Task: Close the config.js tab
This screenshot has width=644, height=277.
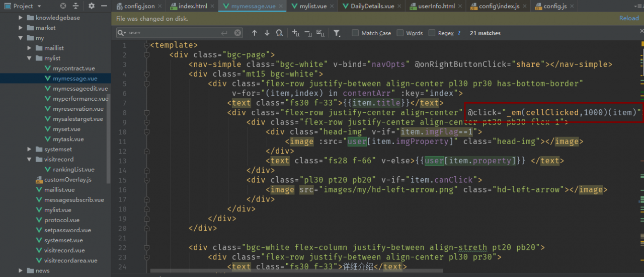Action: click(x=572, y=6)
